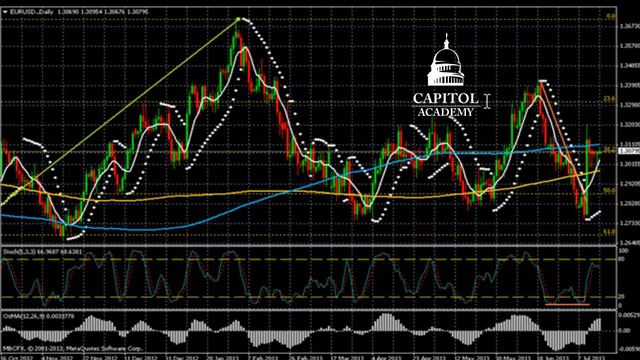Select the Stochastic 20 level scale label
Screen dimensions: 640x360
[x=621, y=297]
